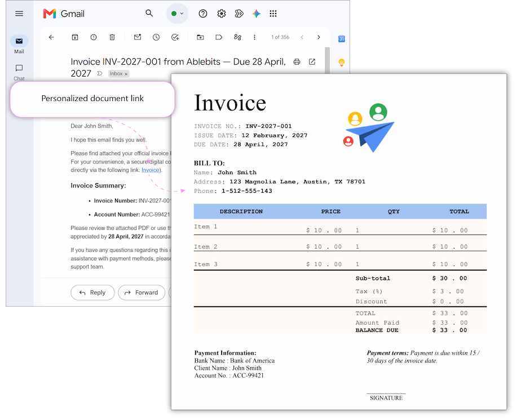Image resolution: width=517 pixels, height=420 pixels.
Task: Print the email with printer icon
Action: point(297,61)
